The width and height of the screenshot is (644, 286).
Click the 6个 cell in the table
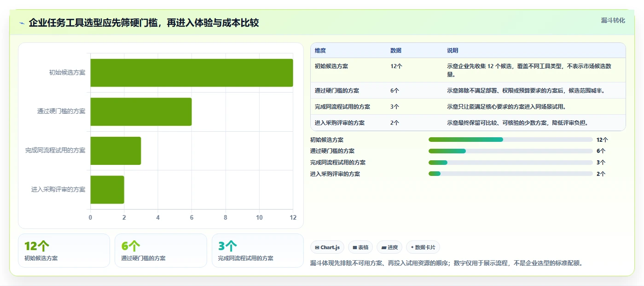click(395, 91)
